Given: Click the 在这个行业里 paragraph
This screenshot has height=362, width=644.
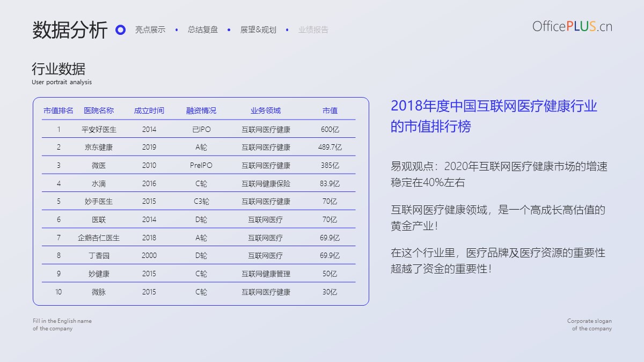Looking at the screenshot, I should (498, 261).
